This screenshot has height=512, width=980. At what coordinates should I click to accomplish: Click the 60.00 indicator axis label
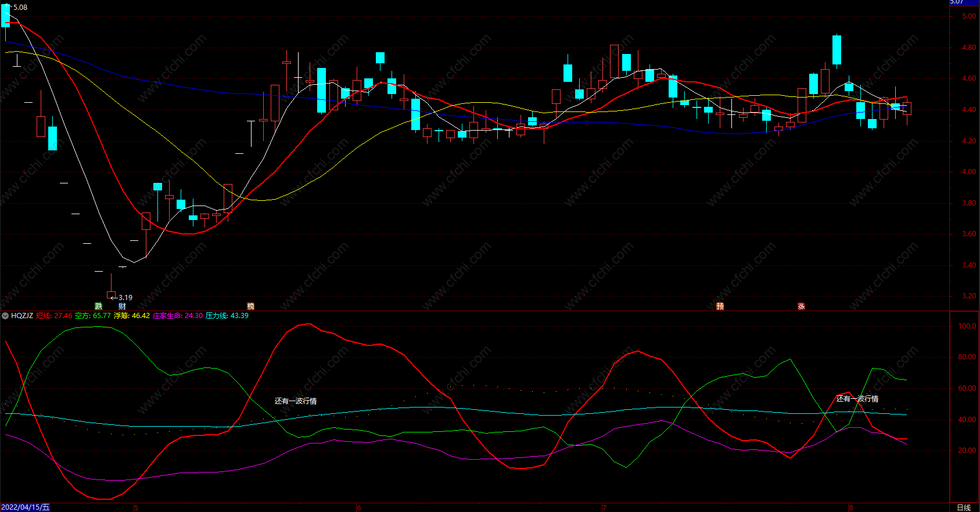[967, 388]
